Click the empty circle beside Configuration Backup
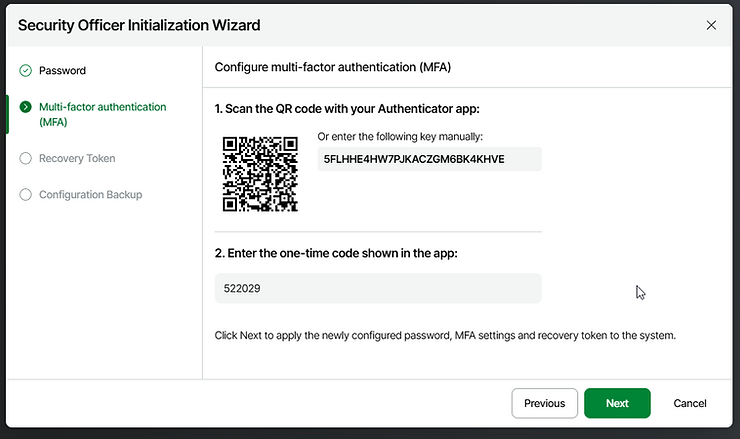 pyautogui.click(x=25, y=194)
